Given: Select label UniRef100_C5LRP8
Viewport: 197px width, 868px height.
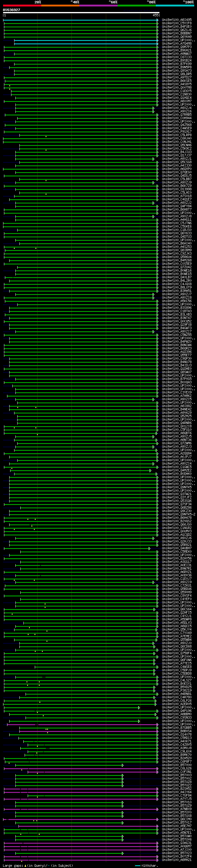Looking at the screenshot, I should (177, 135).
